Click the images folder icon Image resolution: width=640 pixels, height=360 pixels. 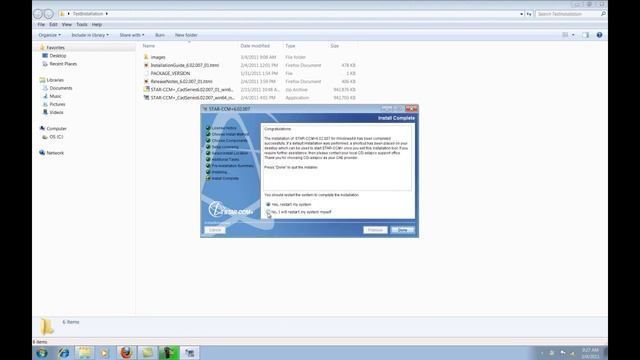click(146, 57)
